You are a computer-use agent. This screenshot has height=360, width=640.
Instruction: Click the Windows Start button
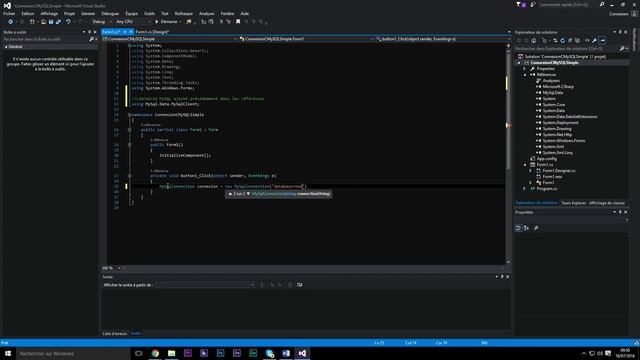click(8, 353)
